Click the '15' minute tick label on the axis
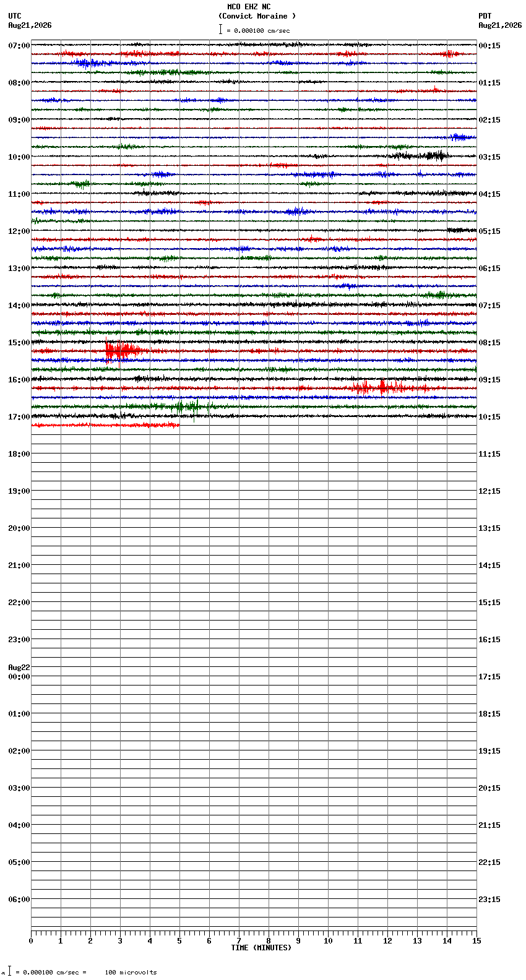 pyautogui.click(x=476, y=941)
